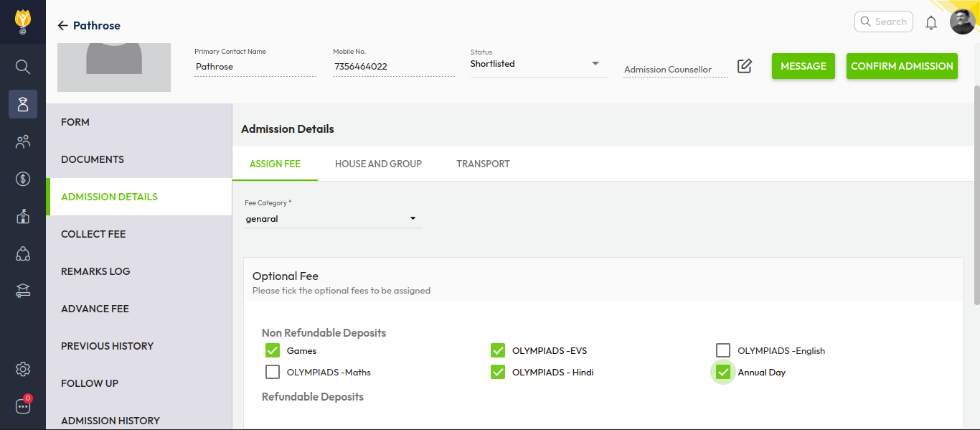Click the Confirm Admission button
This screenshot has height=430, width=980.
point(902,66)
